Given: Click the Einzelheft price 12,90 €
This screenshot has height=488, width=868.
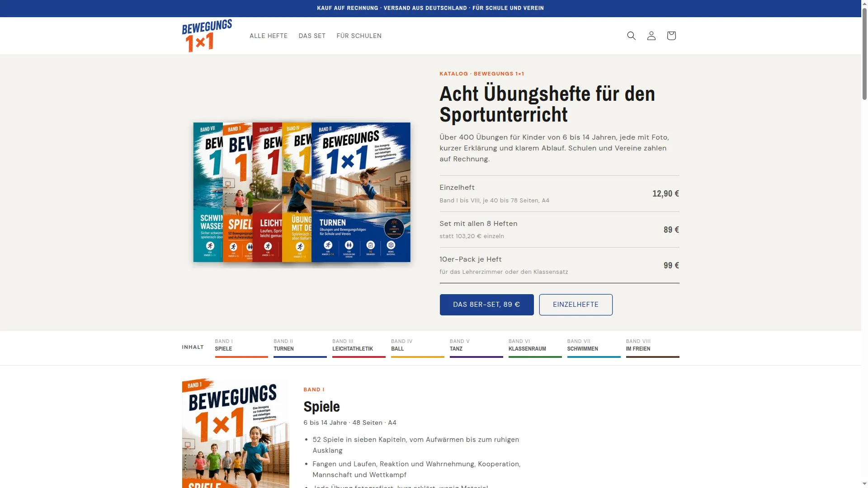Looking at the screenshot, I should click(x=665, y=193).
